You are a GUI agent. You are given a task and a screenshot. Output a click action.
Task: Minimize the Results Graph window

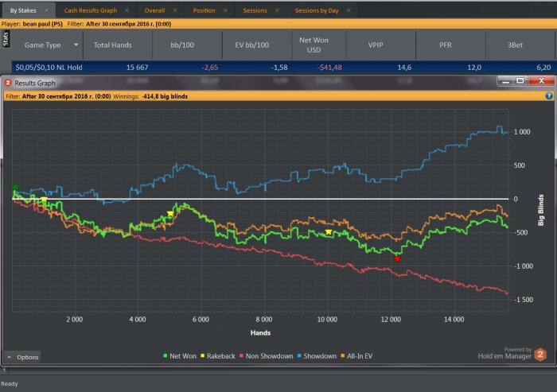[505, 81]
